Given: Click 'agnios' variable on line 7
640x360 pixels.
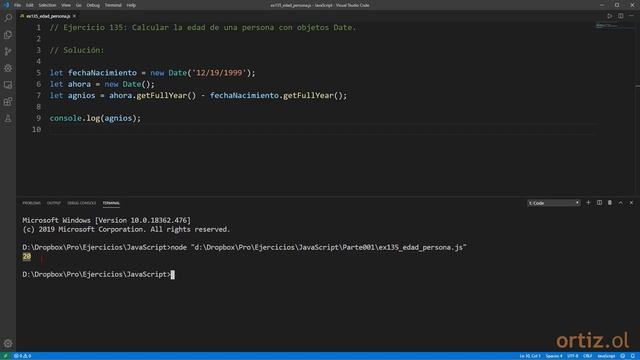Looking at the screenshot, I should pos(81,96).
